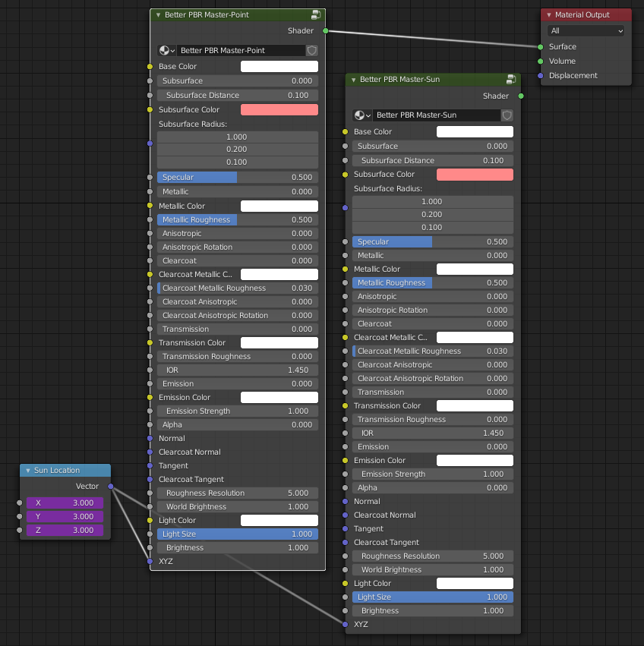644x646 pixels.
Task: Enable the fake user shield for Better PBR Master-Point
Action: (x=311, y=50)
